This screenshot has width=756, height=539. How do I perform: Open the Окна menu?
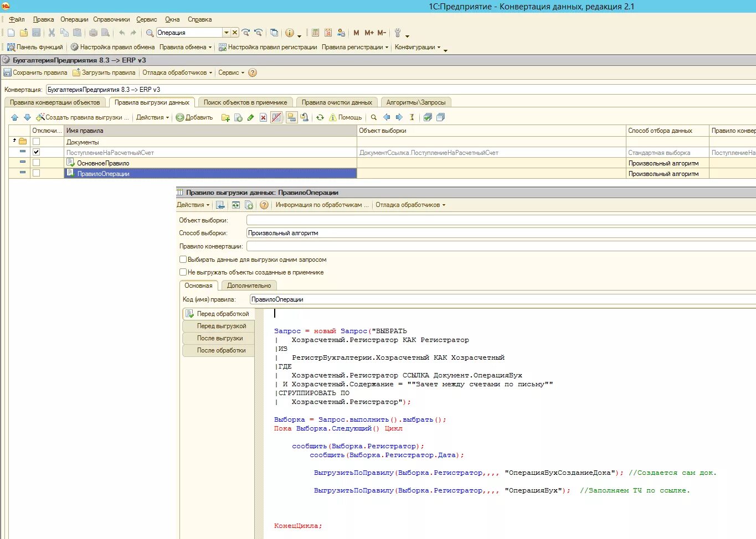[x=172, y=19]
